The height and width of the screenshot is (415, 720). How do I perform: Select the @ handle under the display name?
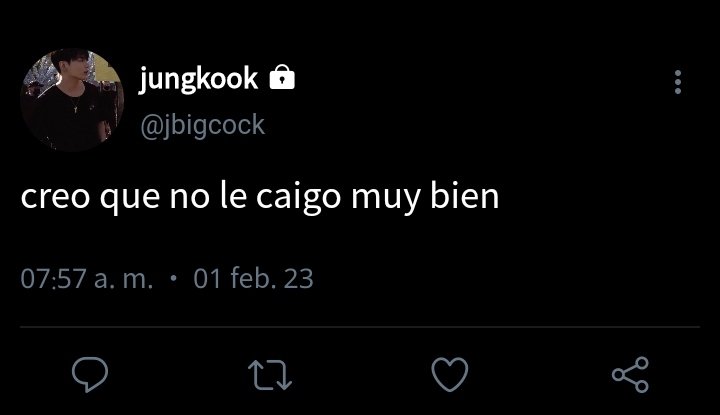202,126
